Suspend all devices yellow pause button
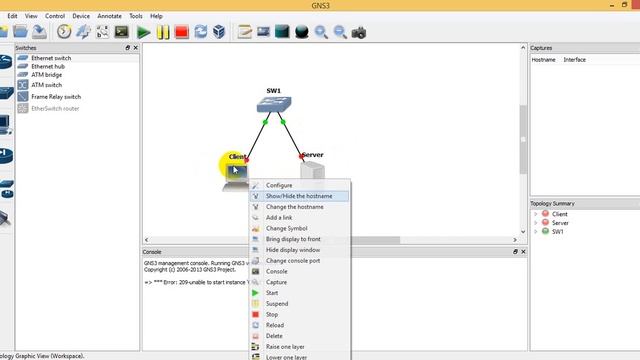Image resolution: width=640 pixels, height=360 pixels. (162, 32)
